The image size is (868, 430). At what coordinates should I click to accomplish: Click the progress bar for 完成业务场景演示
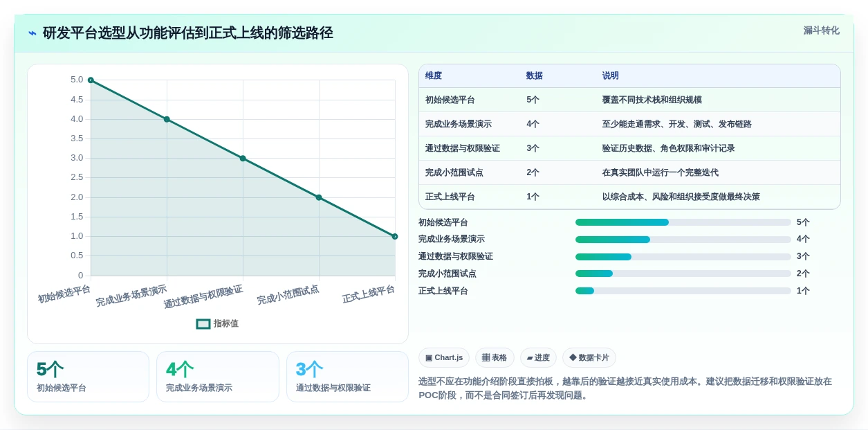[683, 240]
